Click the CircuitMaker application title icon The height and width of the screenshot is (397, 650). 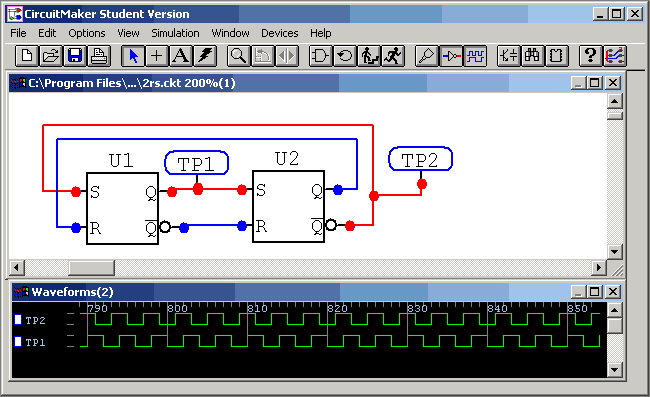pos(15,14)
